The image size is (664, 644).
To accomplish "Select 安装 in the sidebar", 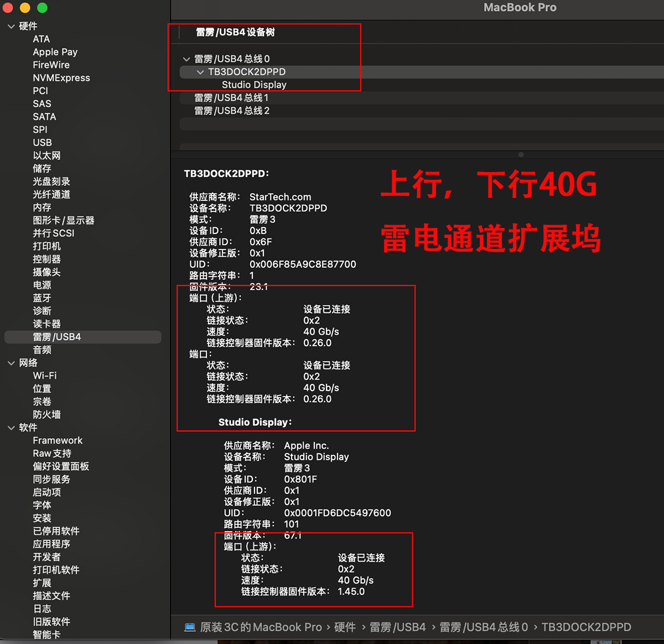I will 42,518.
